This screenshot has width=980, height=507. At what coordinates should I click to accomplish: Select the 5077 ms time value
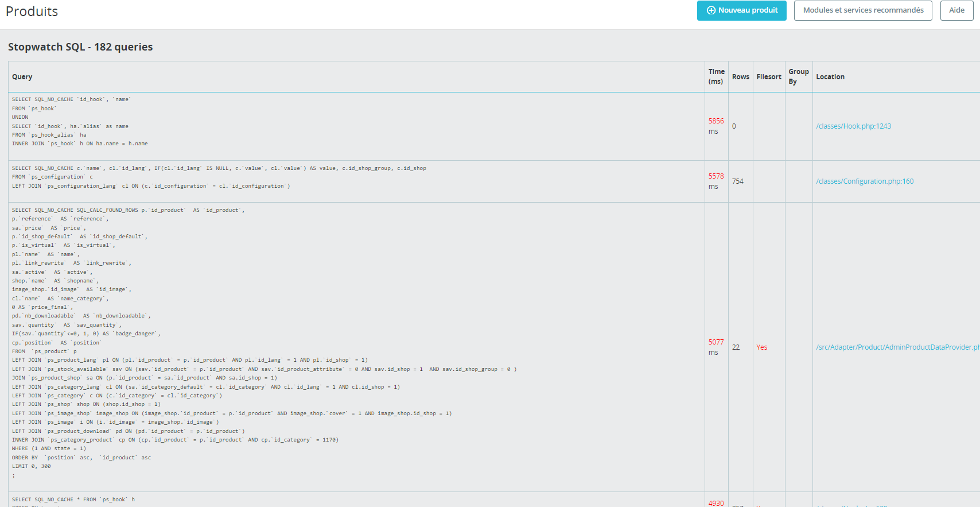tap(715, 347)
